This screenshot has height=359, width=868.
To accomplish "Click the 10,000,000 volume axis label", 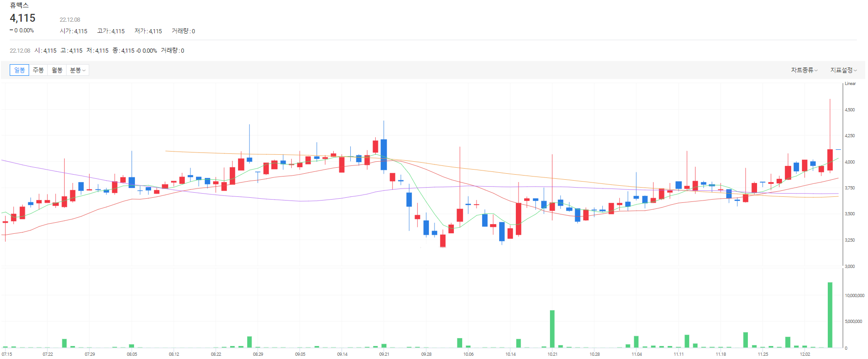I will pos(854,296).
